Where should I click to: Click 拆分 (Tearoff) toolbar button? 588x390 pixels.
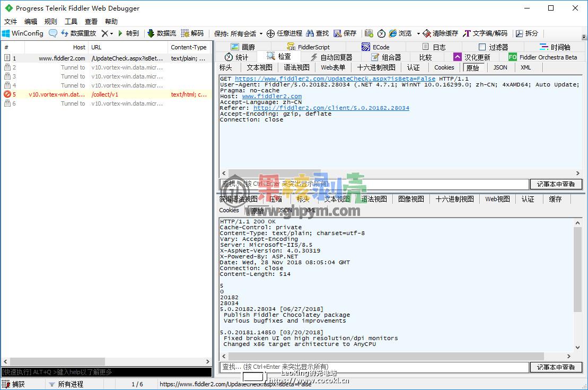coord(527,33)
